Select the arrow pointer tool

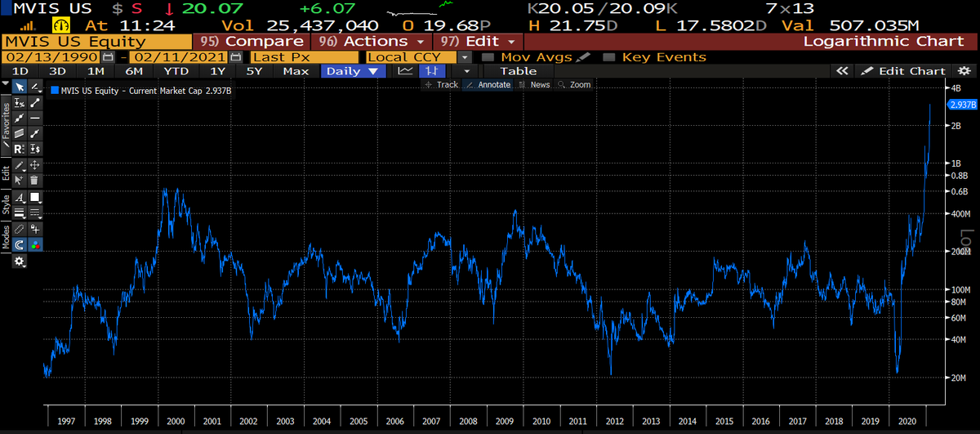pyautogui.click(x=19, y=86)
